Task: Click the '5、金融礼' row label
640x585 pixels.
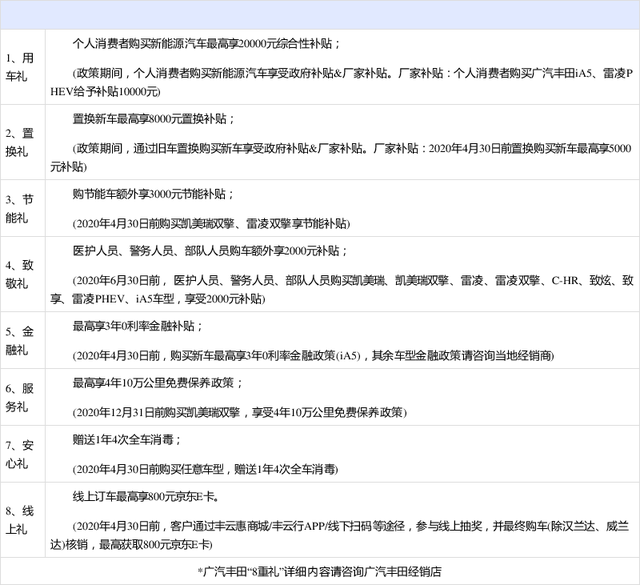Action: 20,339
